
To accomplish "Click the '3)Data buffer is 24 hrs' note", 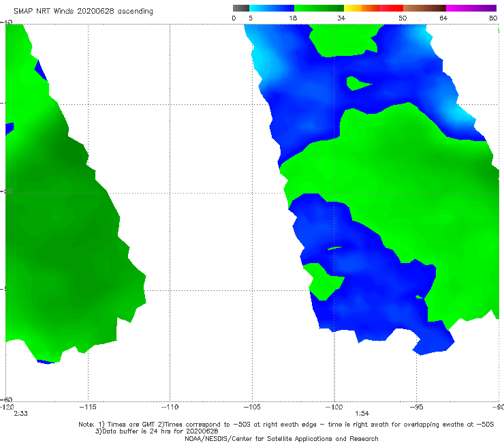I will pos(157,431).
